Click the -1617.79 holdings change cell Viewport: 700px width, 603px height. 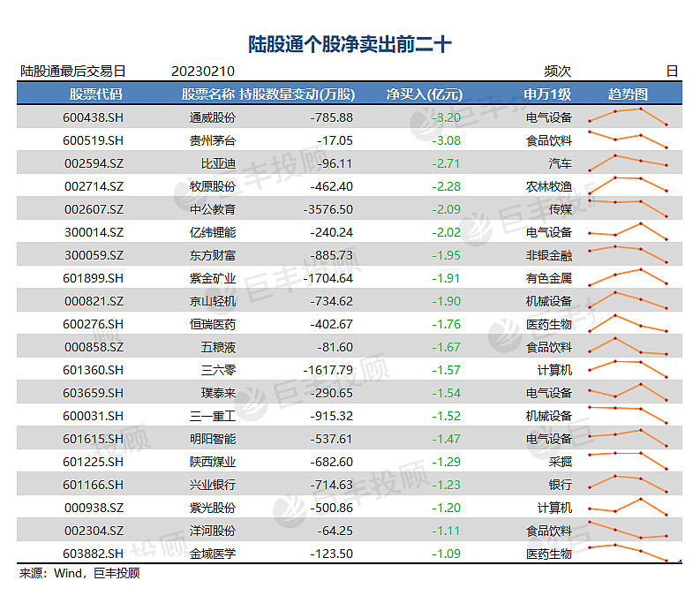click(328, 370)
